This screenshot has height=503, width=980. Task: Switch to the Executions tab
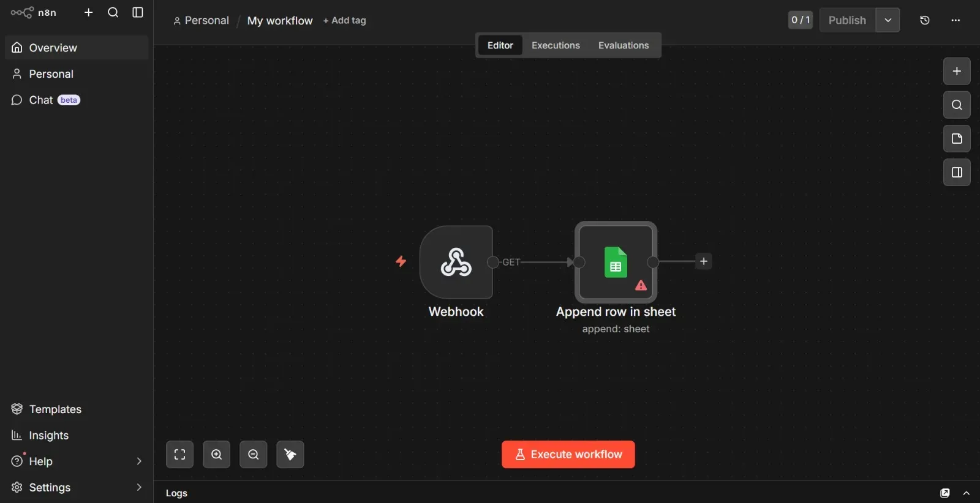coord(555,45)
